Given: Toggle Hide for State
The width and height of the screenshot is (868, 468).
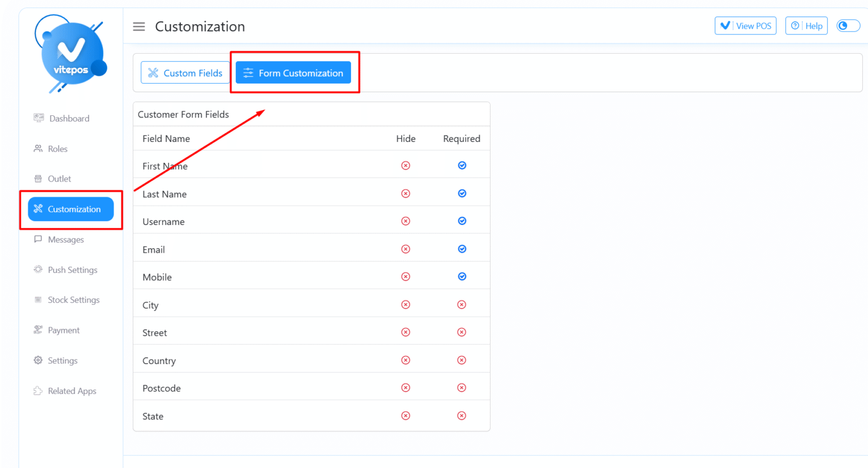Looking at the screenshot, I should [406, 415].
